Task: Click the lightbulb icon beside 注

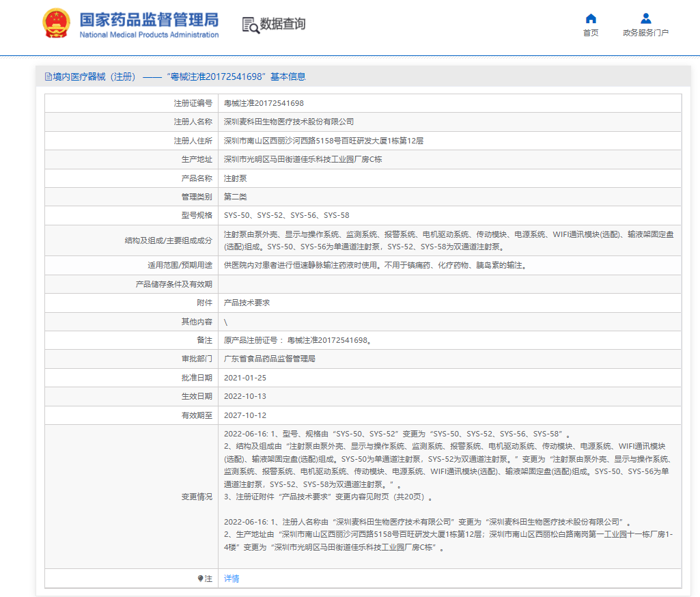Action: [x=201, y=579]
